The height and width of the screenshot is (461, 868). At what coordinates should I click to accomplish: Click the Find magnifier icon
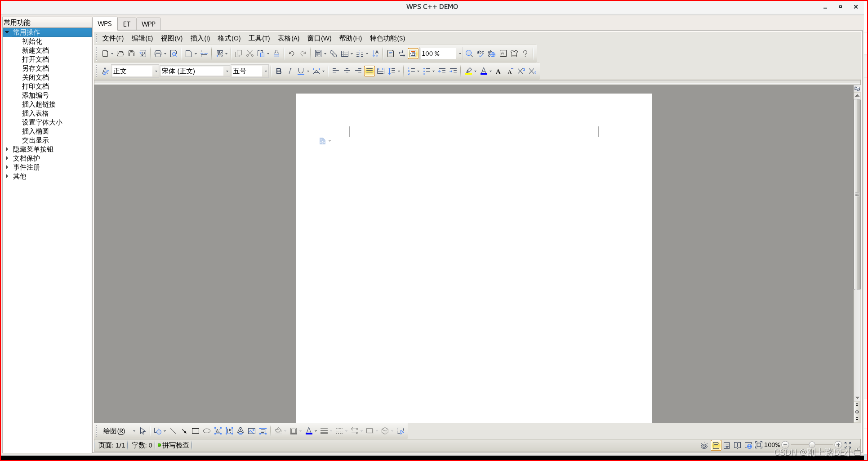point(469,54)
